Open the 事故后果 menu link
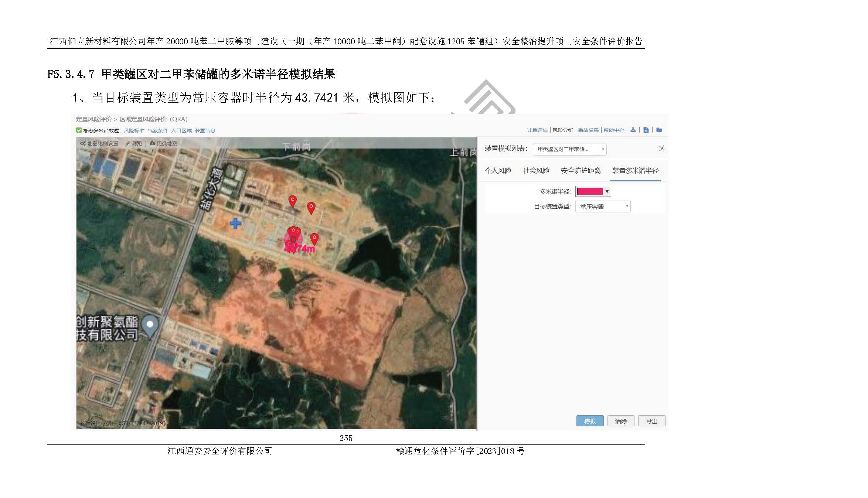Viewport: 868px width, 498px height. pos(588,130)
